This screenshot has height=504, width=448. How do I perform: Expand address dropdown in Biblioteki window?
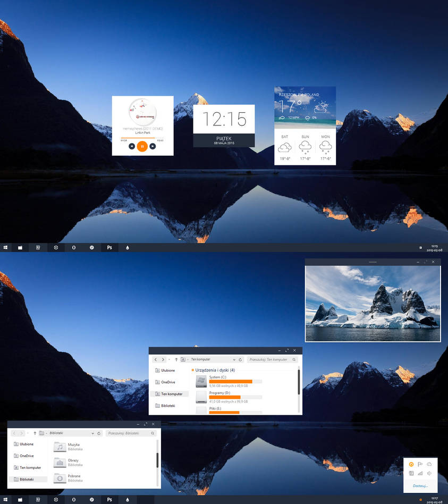pos(92,433)
